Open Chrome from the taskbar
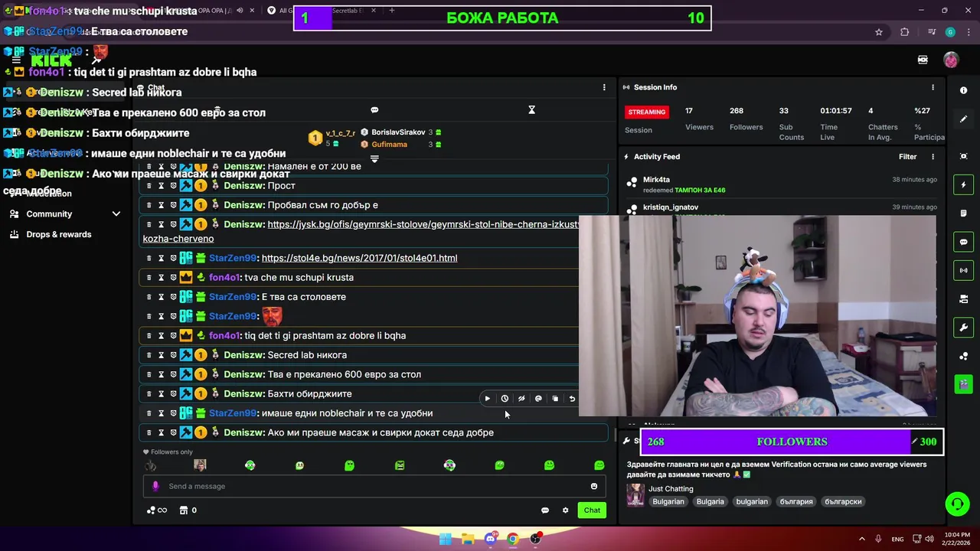This screenshot has height=551, width=980. [x=513, y=539]
